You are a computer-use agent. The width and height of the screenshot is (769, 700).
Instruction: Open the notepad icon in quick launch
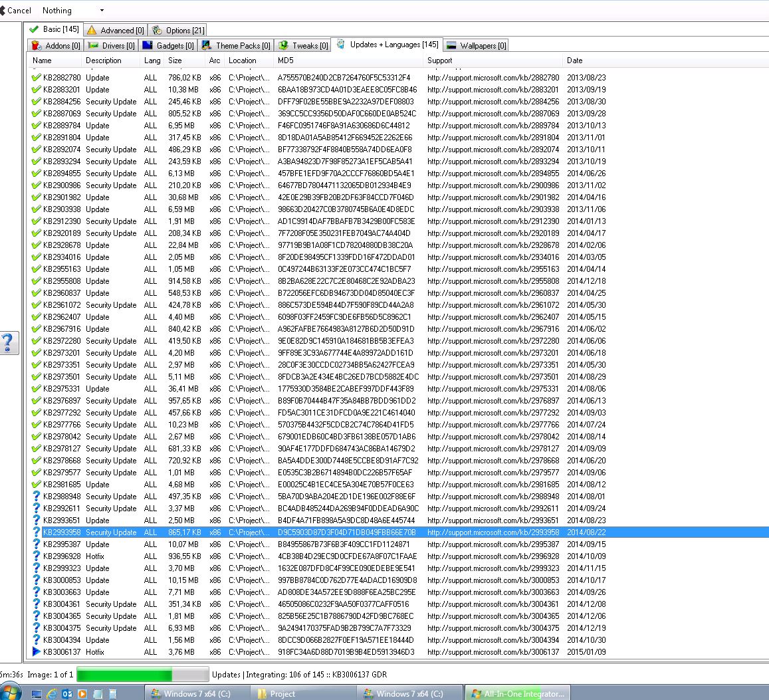click(98, 694)
